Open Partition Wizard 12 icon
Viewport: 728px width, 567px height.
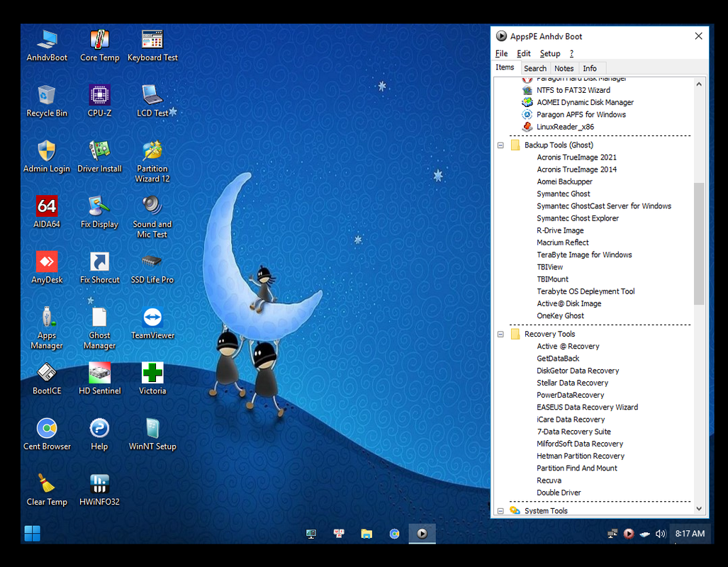tap(152, 161)
